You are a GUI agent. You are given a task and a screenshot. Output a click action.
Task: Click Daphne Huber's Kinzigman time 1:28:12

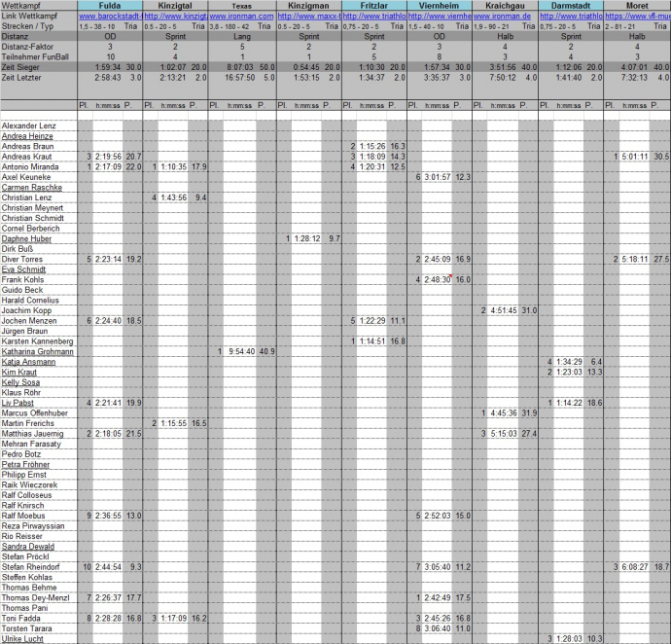coord(307,239)
